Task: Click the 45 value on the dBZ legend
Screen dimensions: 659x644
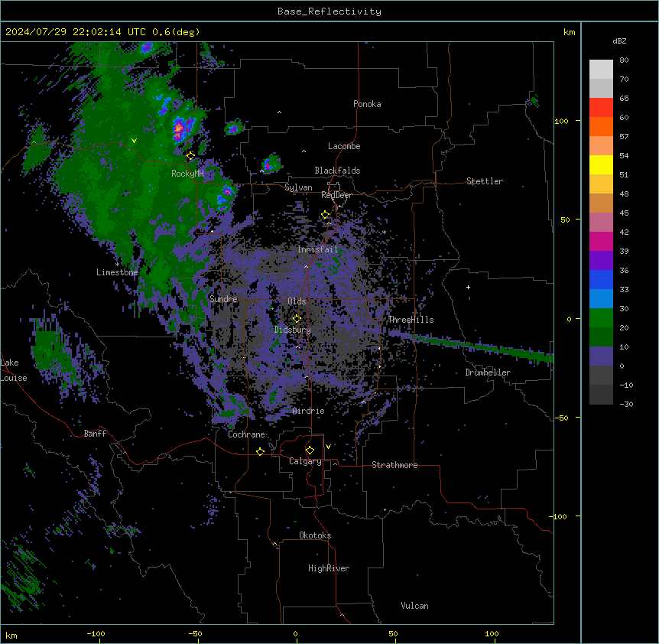Action: tap(624, 213)
